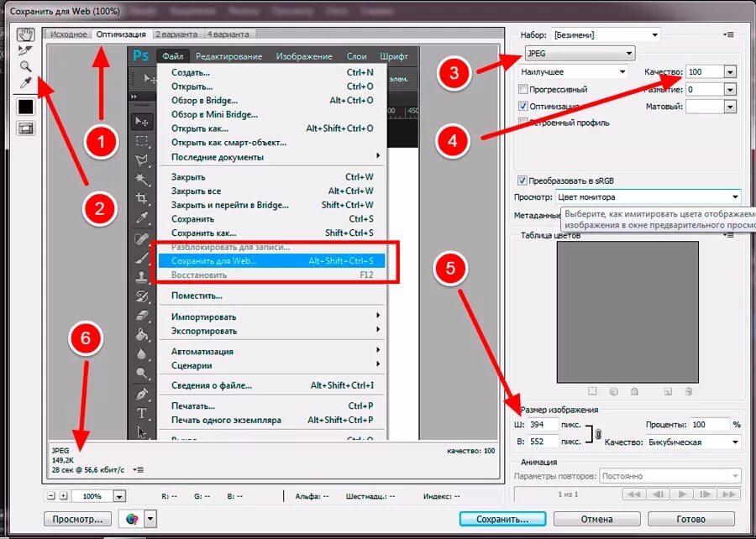The height and width of the screenshot is (539, 756).
Task: Click the trash icon in color table
Action: tap(689, 391)
